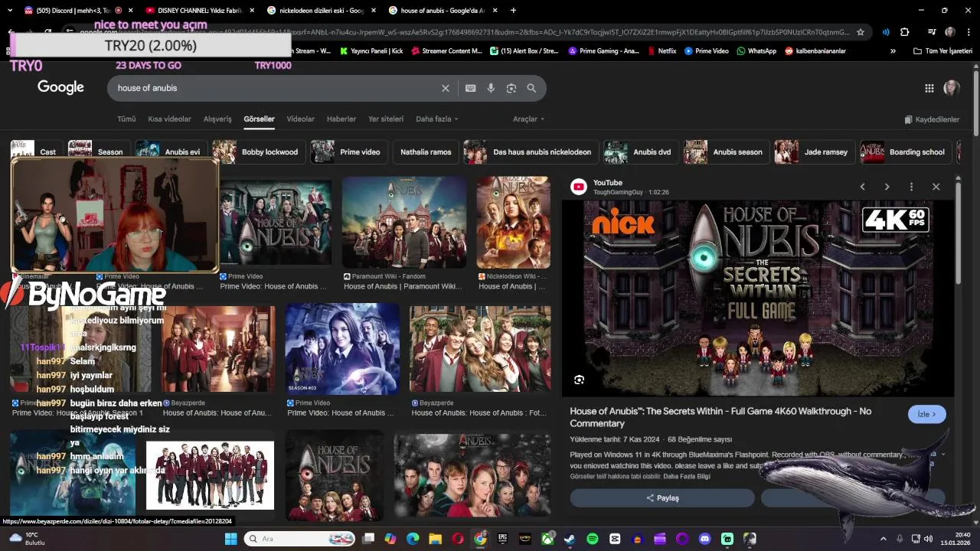Open File Explorer from the taskbar
Screen dimensions: 980x551
click(x=435, y=539)
